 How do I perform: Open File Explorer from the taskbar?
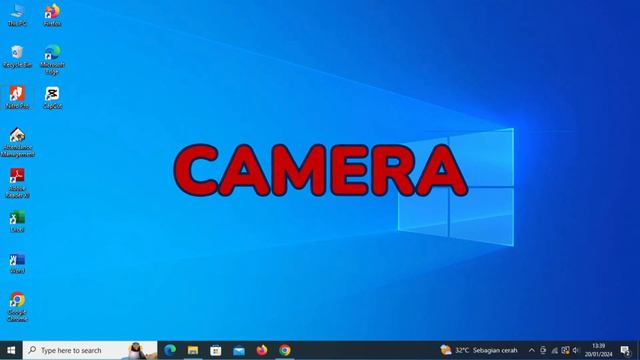[193, 350]
